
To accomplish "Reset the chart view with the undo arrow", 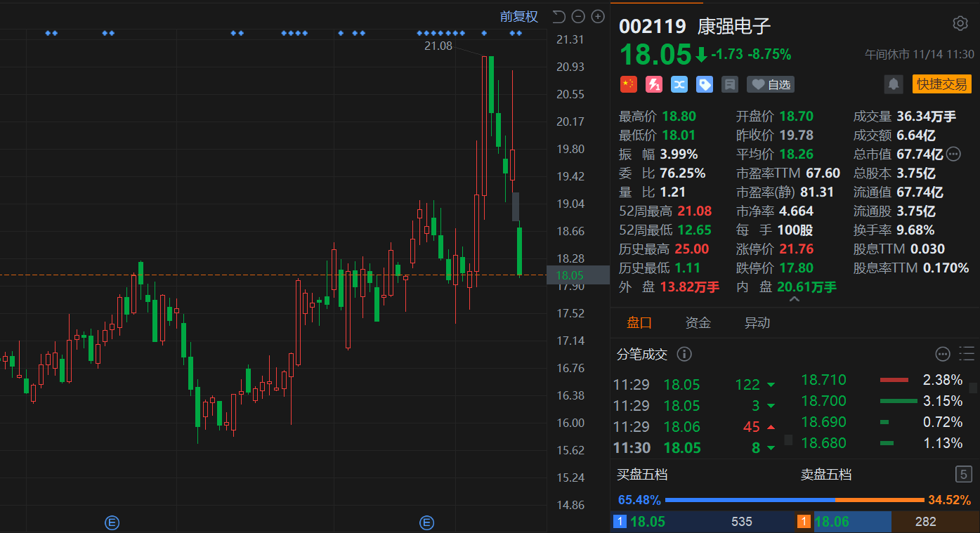I will pyautogui.click(x=558, y=16).
